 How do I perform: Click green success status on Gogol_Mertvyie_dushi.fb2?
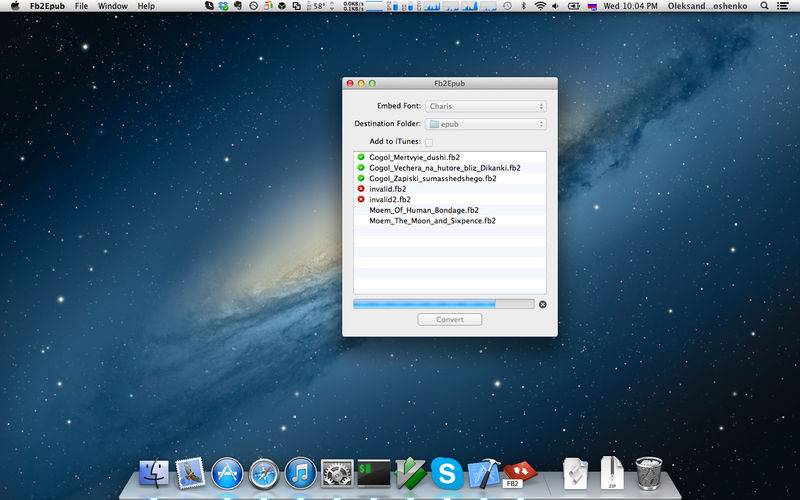pyautogui.click(x=361, y=157)
